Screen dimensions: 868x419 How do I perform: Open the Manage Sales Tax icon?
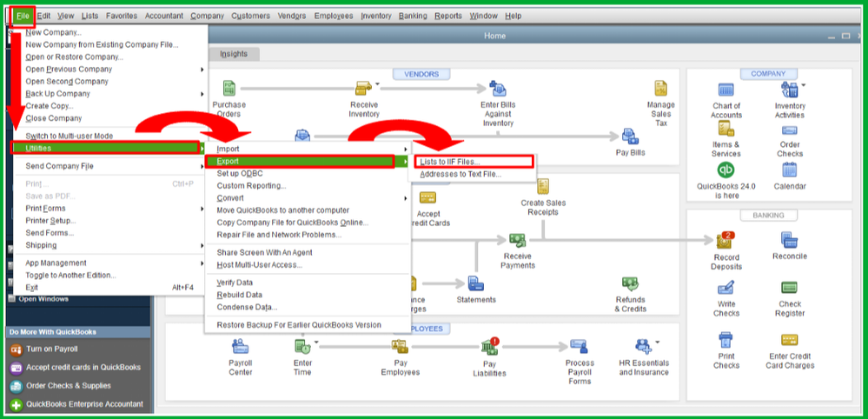point(660,89)
